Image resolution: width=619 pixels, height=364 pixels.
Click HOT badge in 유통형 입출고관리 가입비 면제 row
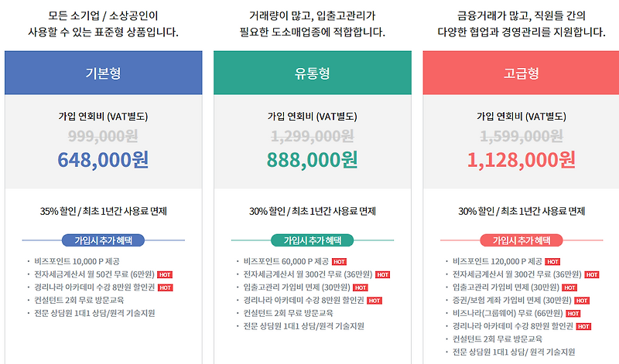coord(360,288)
